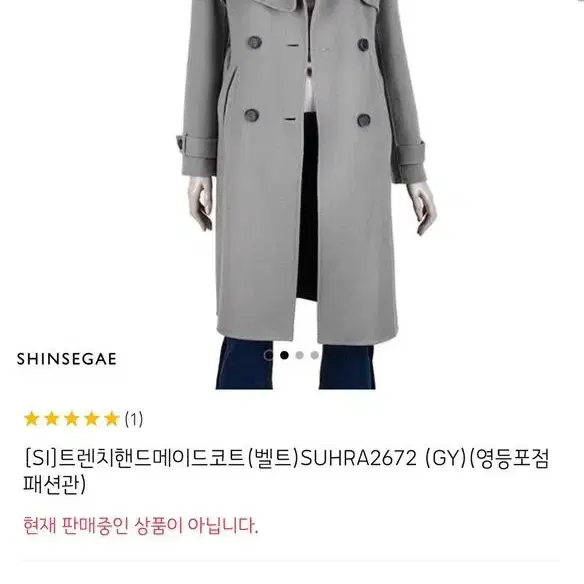Viewport: 584px width, 584px height.
Task: Click the (영등포점 패션관) store text
Action: pyautogui.click(x=286, y=472)
